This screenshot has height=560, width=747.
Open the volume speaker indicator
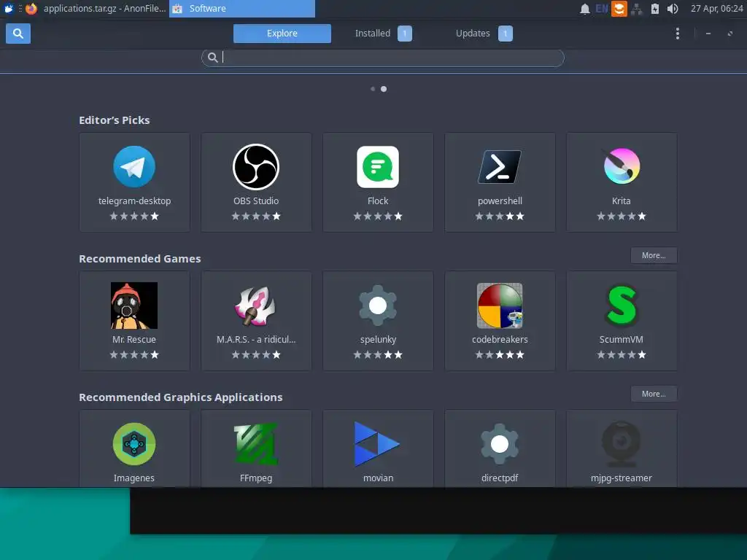pyautogui.click(x=673, y=9)
